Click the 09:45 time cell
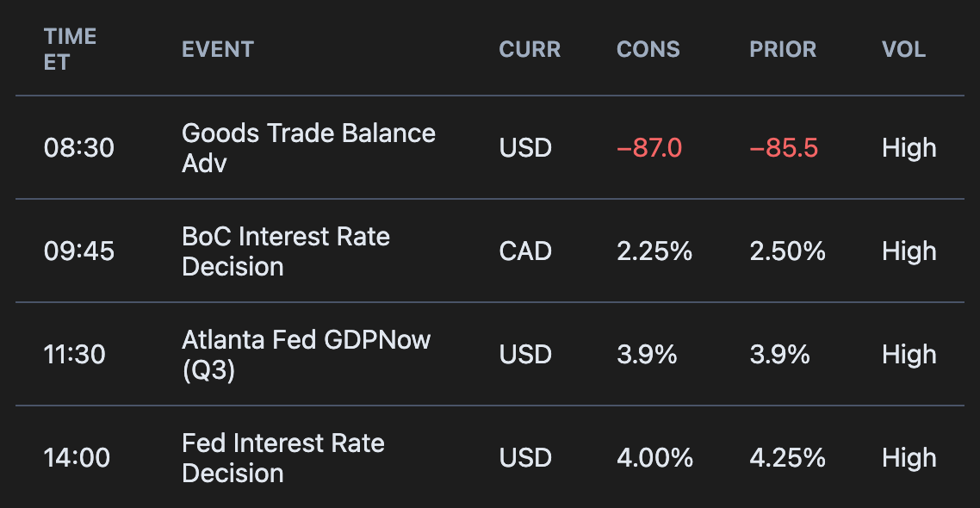Screen dimensions: 980x508 [78, 251]
